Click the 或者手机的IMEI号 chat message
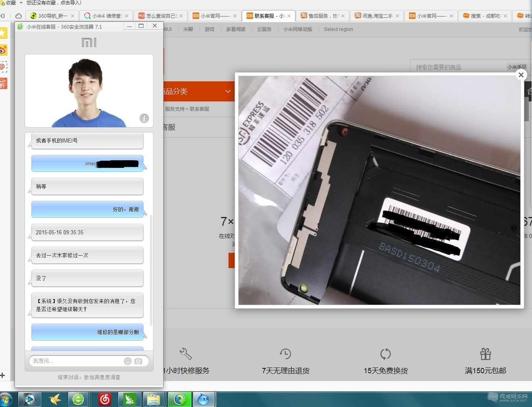This screenshot has height=407, width=532. (x=87, y=140)
